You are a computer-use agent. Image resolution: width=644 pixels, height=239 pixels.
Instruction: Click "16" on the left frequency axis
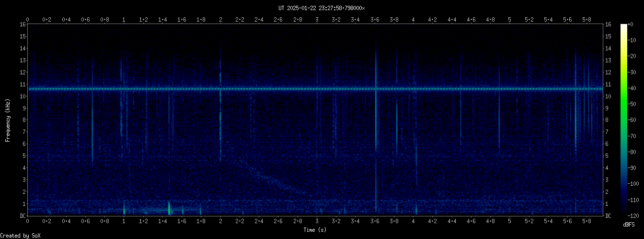22,24
